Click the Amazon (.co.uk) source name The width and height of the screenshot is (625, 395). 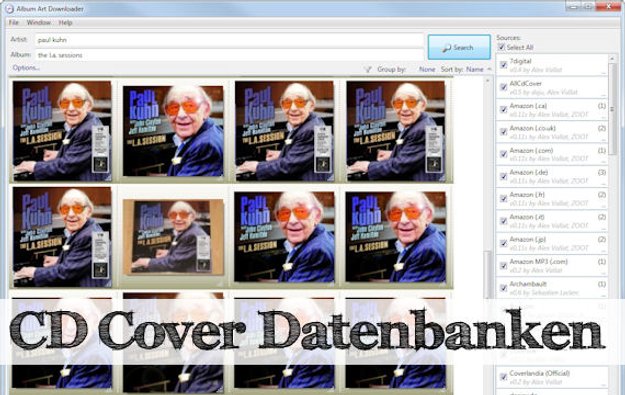click(x=532, y=128)
